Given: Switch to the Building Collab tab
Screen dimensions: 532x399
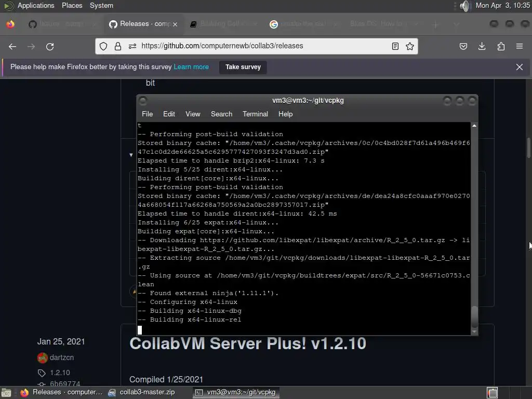Looking at the screenshot, I should pyautogui.click(x=222, y=24).
